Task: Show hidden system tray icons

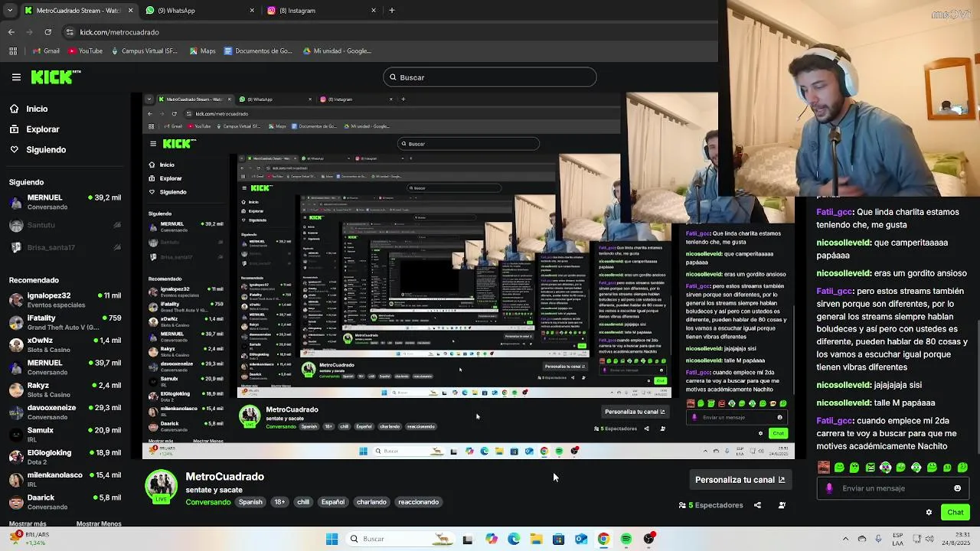Action: [x=845, y=539]
